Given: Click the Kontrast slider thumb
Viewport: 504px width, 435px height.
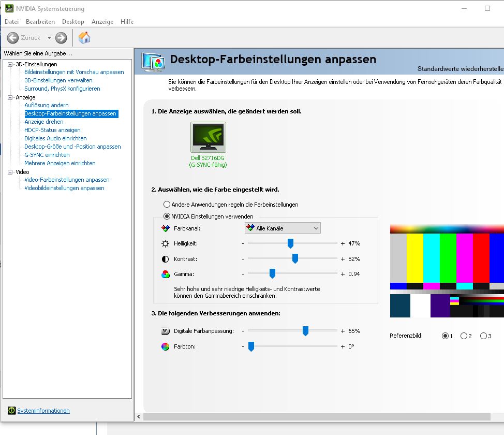Looking at the screenshot, I should point(295,258).
